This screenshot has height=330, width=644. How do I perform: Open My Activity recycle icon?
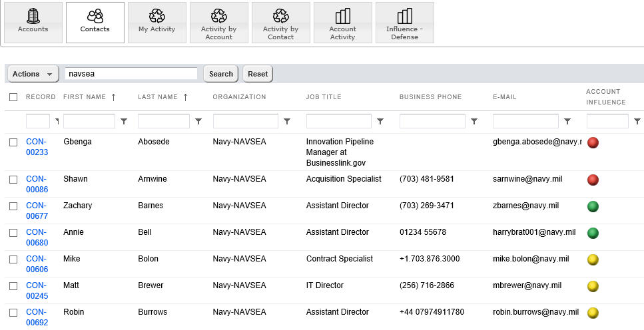pyautogui.click(x=157, y=17)
